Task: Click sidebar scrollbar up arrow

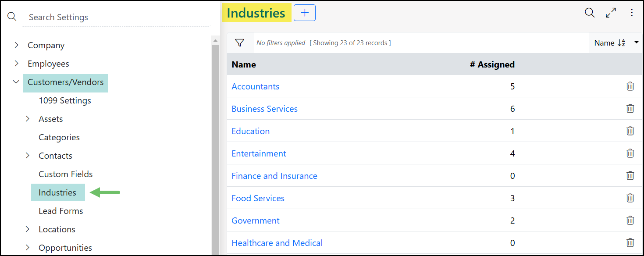Action: [x=215, y=40]
